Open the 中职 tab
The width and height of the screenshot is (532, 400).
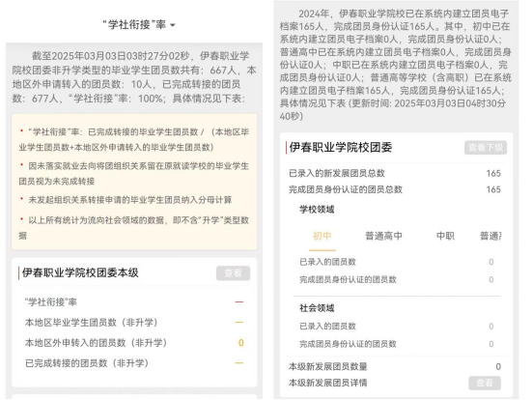click(x=445, y=236)
